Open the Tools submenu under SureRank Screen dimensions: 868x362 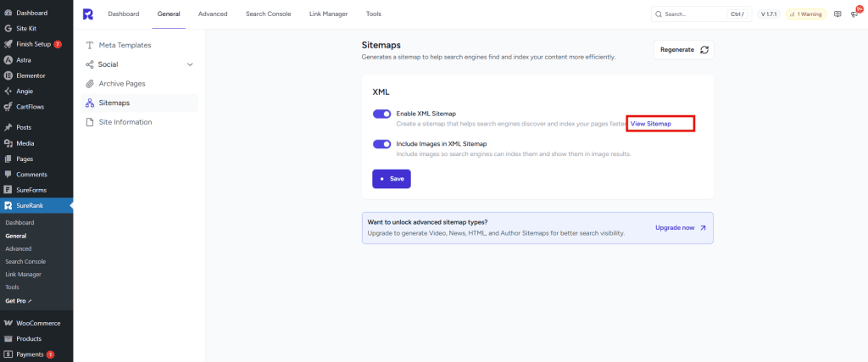(12, 287)
